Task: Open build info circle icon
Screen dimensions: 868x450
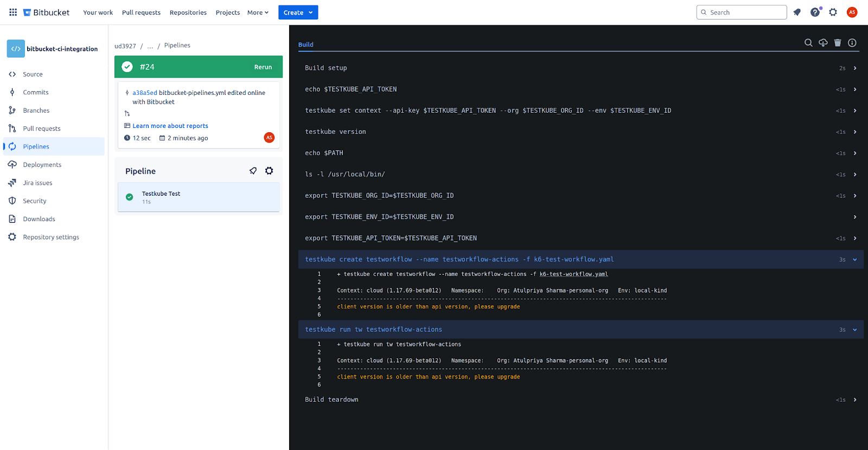Action: tap(852, 43)
